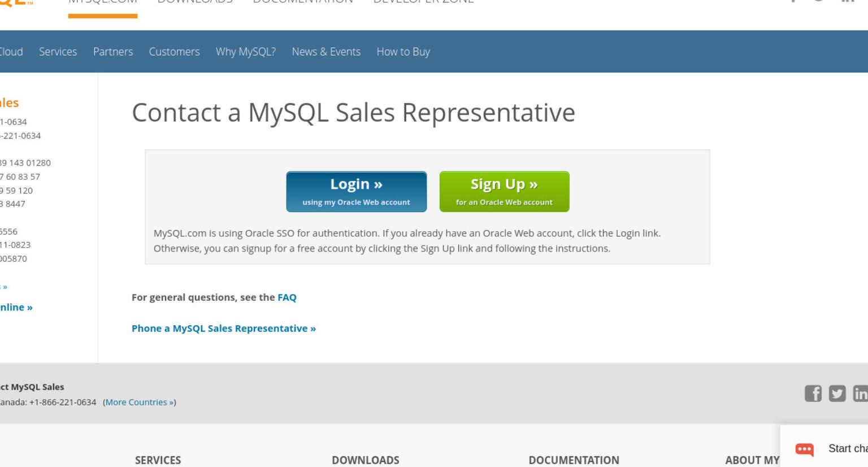Open the Twitter icon in the footer
The height and width of the screenshot is (467, 868).
click(x=837, y=394)
